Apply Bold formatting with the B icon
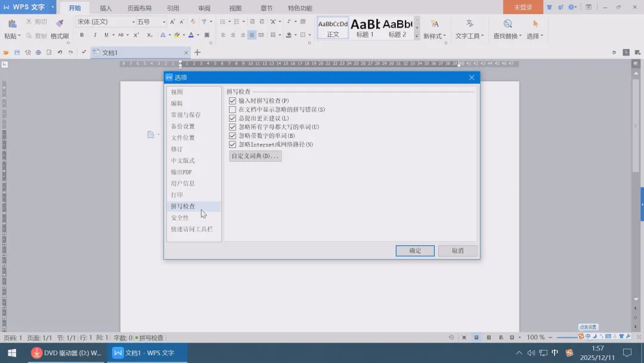644x363 pixels. pos(82,35)
